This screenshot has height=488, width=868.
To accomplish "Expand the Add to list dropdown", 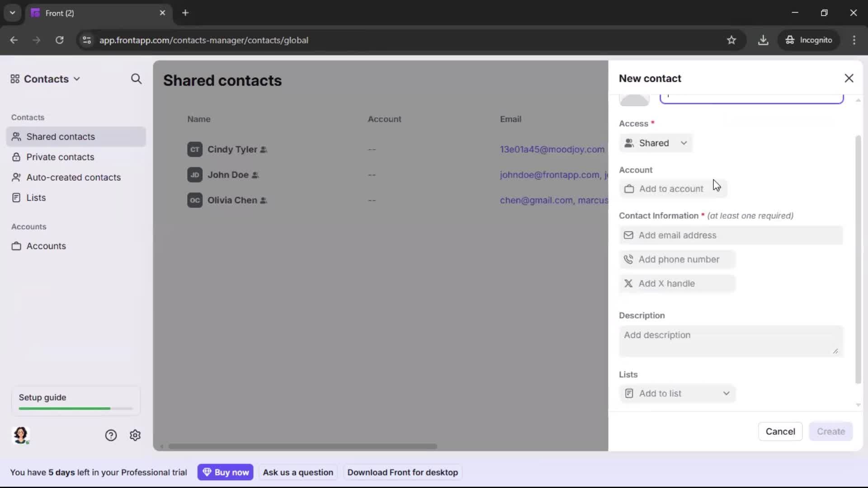I will click(677, 393).
